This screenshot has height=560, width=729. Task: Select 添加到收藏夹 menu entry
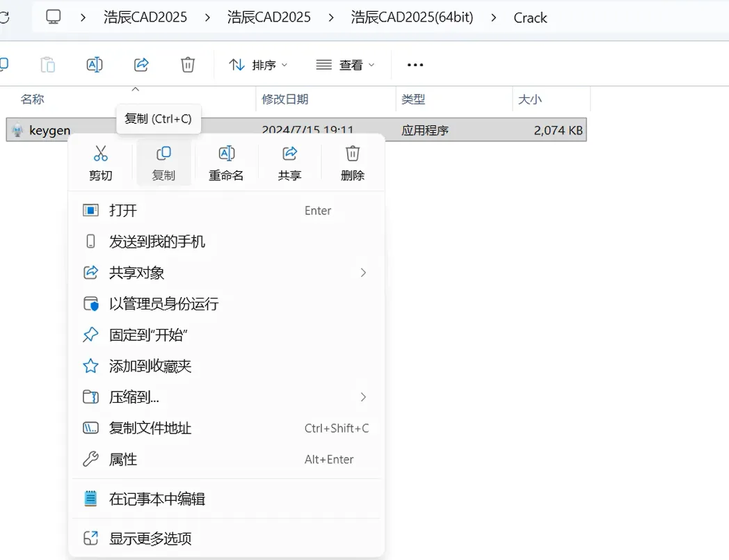(226, 366)
